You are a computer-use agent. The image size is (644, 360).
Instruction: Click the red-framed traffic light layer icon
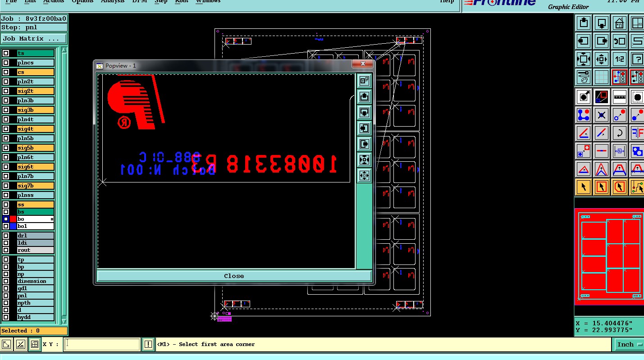coord(620,77)
